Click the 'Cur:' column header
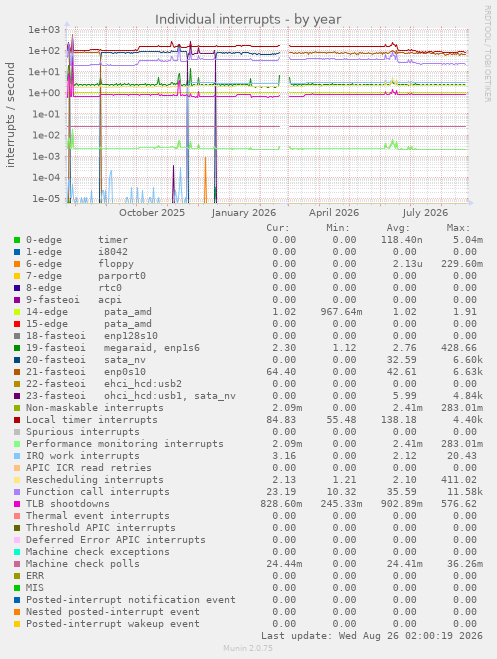 (278, 228)
